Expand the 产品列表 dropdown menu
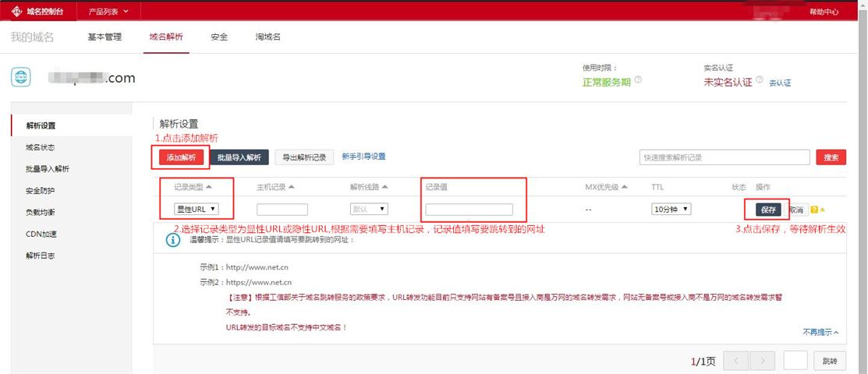 pyautogui.click(x=108, y=11)
